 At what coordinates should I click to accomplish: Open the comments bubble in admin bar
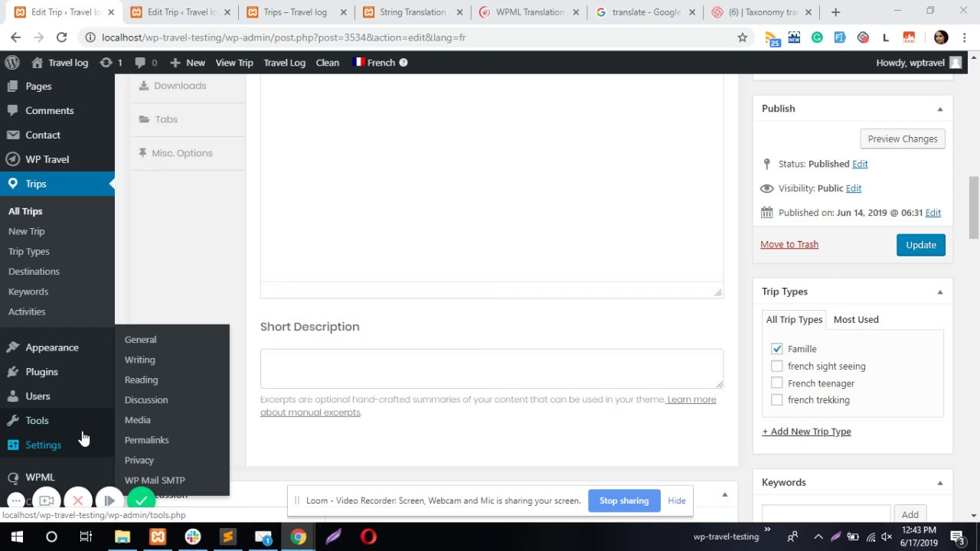(145, 63)
